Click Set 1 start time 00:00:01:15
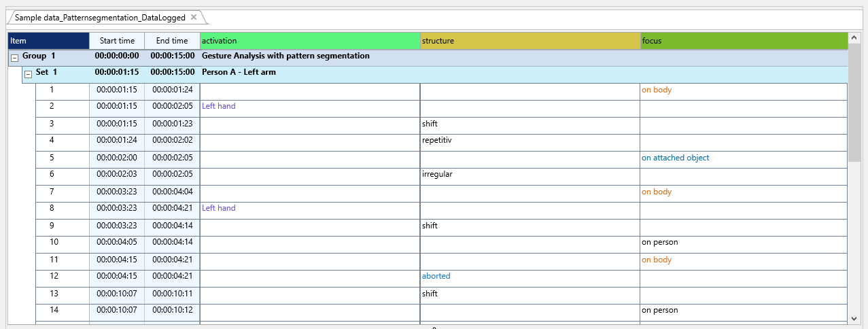Image resolution: width=868 pixels, height=329 pixels. tap(117, 72)
